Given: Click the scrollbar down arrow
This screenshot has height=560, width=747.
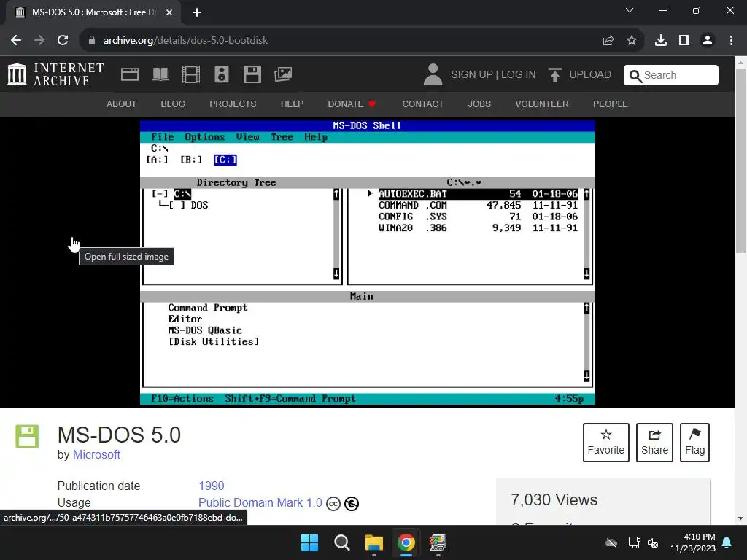Looking at the screenshot, I should pos(740,518).
